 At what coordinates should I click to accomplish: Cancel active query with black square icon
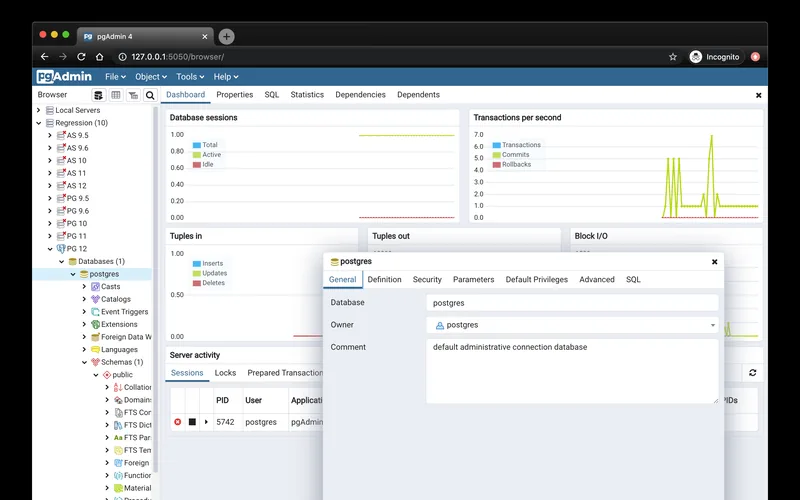point(192,422)
